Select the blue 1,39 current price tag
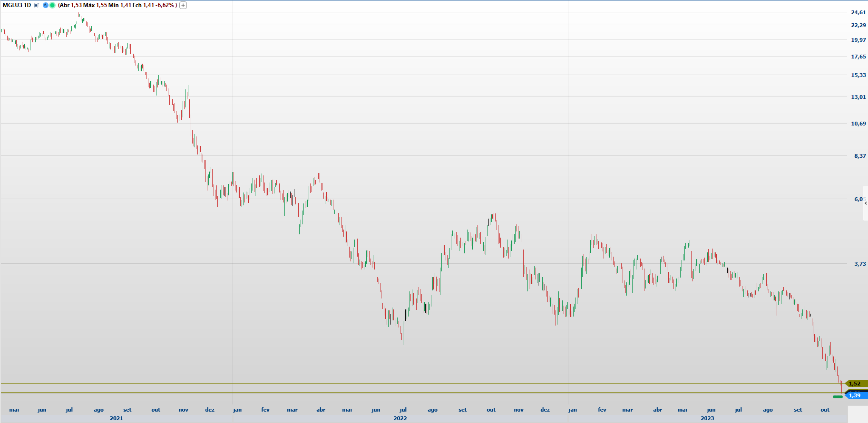Screen dimensions: 868x423 855,395
